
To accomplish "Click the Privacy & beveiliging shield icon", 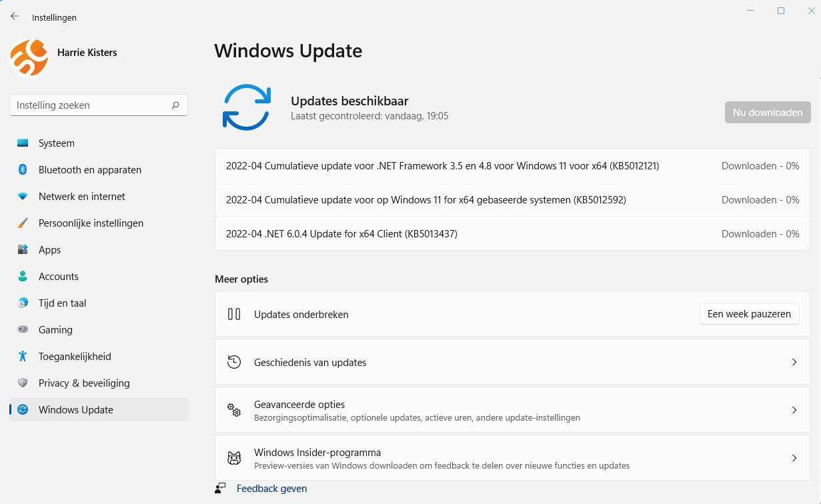I will click(x=23, y=383).
